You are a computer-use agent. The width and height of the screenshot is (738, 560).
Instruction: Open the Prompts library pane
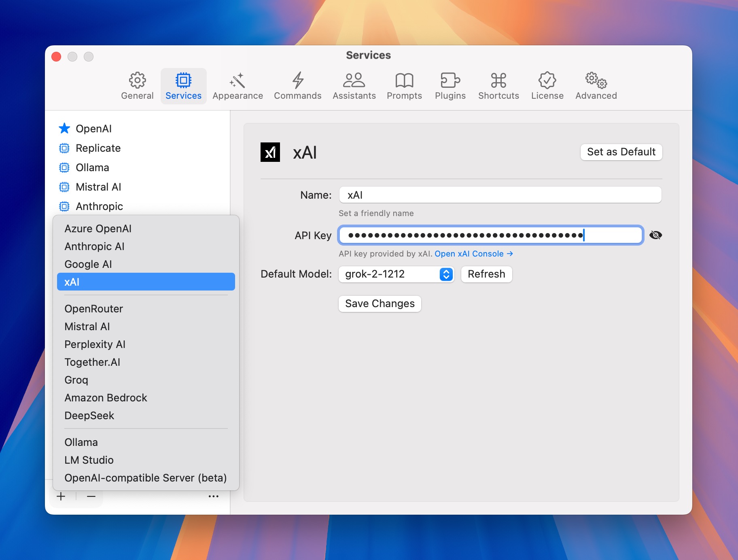click(x=404, y=86)
